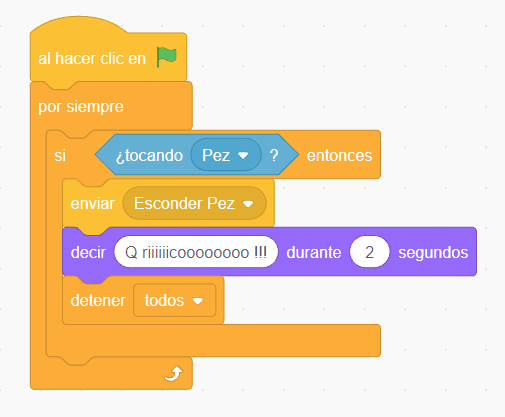
Task: Click the arrow beside Esconder Pez
Action: click(248, 204)
